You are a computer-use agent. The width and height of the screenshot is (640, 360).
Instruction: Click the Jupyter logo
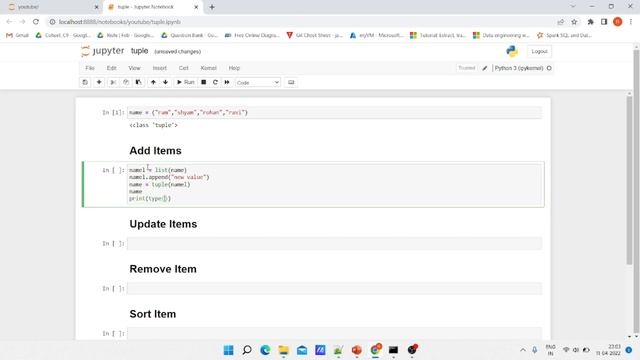pyautogui.click(x=102, y=51)
